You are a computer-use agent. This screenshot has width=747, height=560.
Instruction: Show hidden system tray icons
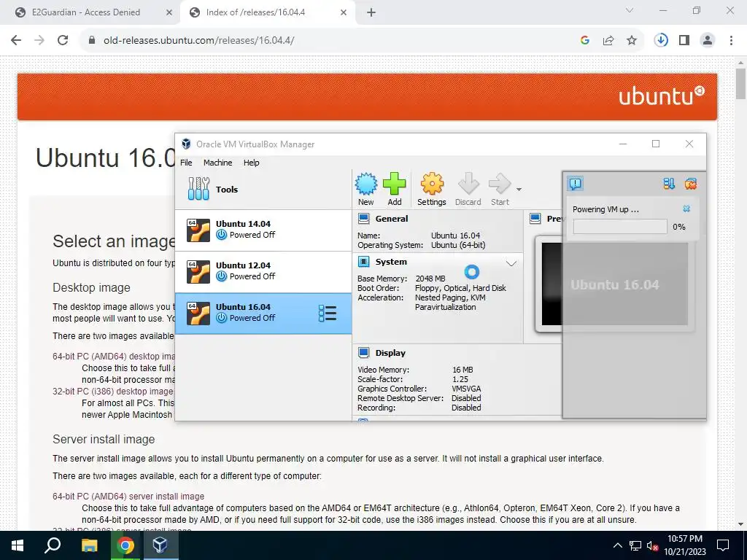(x=617, y=545)
